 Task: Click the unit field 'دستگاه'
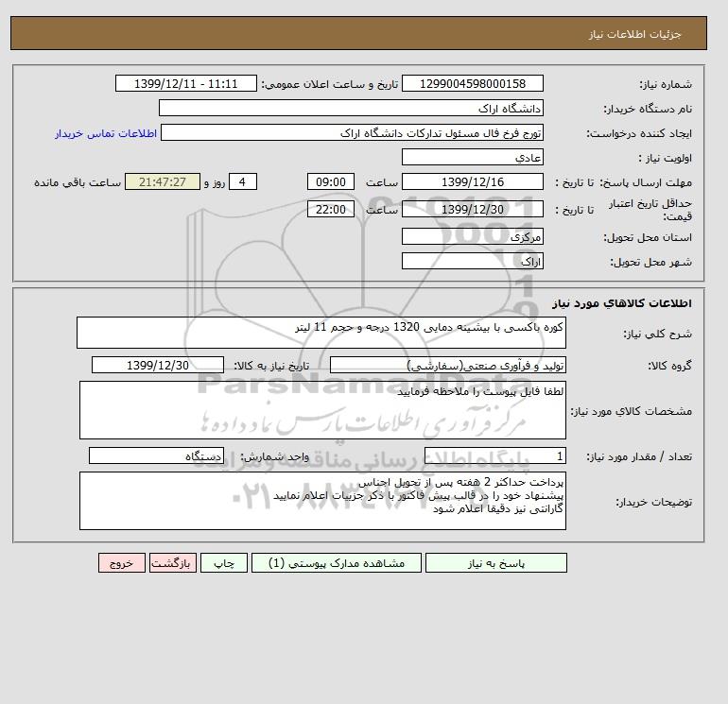156,455
